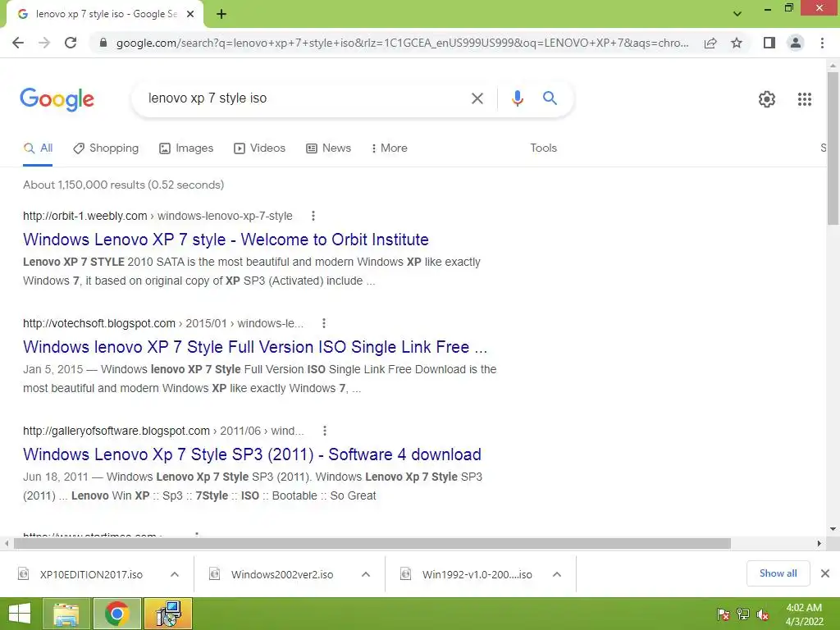
Task: Click Chrome icon in taskbar
Action: tap(116, 614)
